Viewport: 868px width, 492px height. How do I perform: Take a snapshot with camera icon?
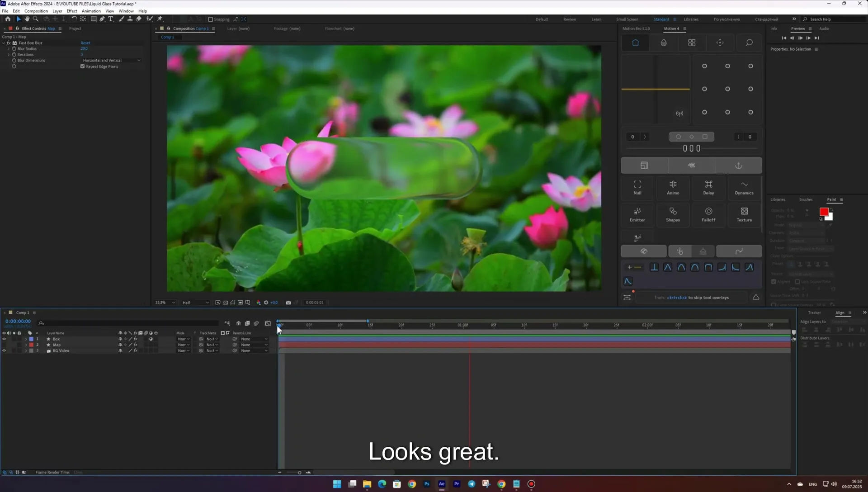288,303
